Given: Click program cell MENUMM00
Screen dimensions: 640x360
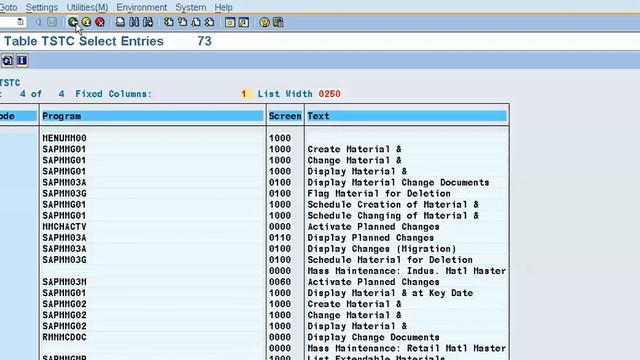Looking at the screenshot, I should coord(64,138).
